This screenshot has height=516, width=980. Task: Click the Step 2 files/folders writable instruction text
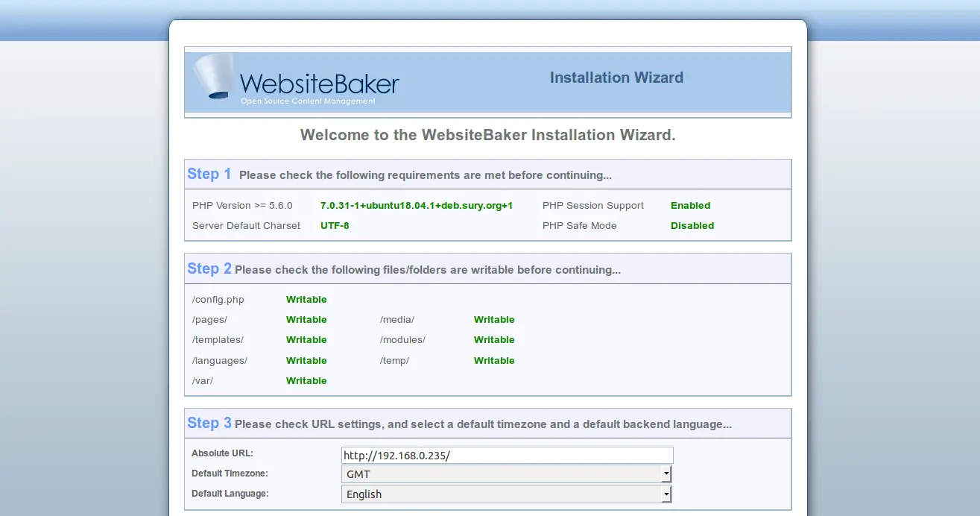point(428,270)
